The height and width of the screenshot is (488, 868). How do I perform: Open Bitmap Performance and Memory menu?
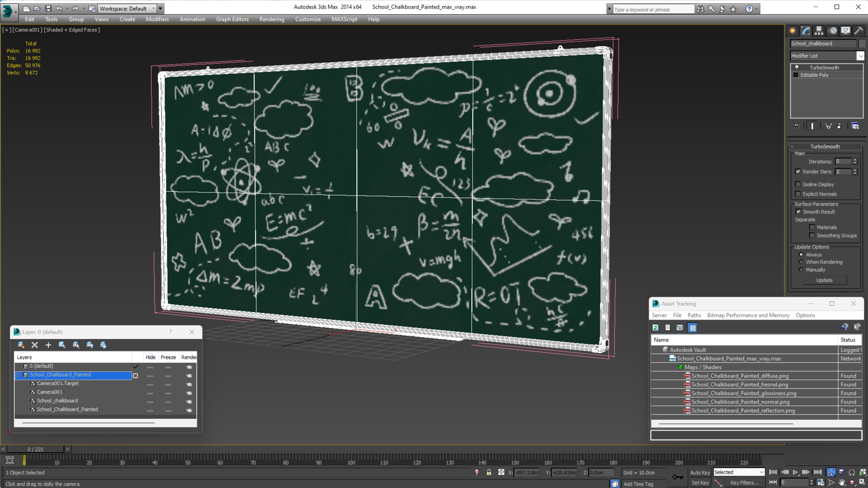point(748,315)
